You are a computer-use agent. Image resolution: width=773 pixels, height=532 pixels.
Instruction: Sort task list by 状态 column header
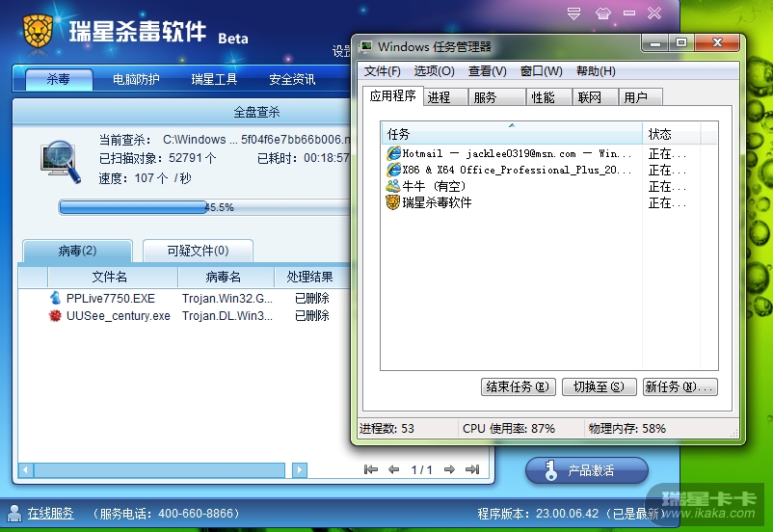[671, 134]
